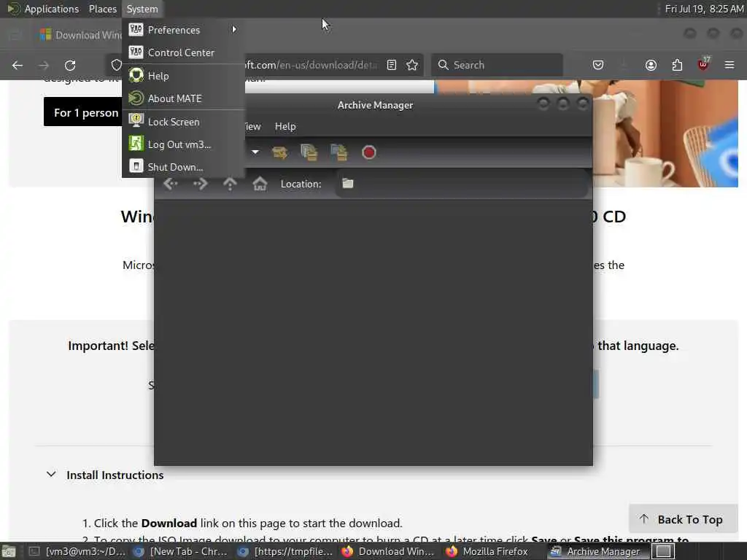Open Firefox Extensions puzzle icon
The height and width of the screenshot is (560, 747).
coord(677,65)
